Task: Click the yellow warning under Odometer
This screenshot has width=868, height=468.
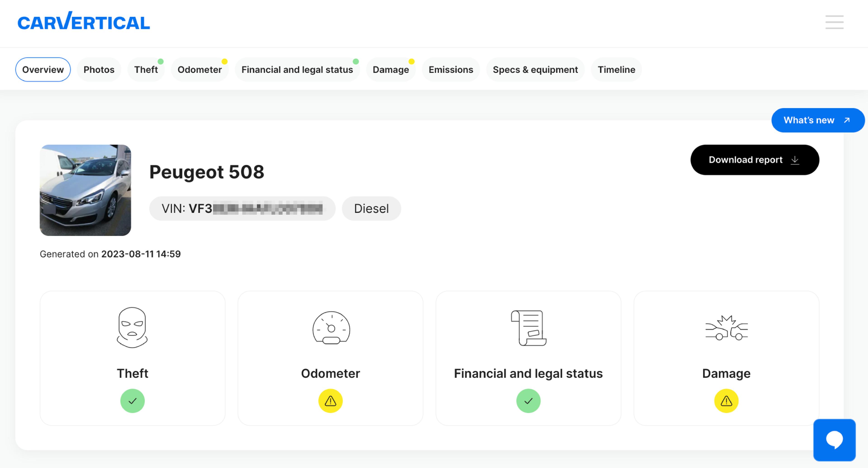Action: (x=330, y=401)
